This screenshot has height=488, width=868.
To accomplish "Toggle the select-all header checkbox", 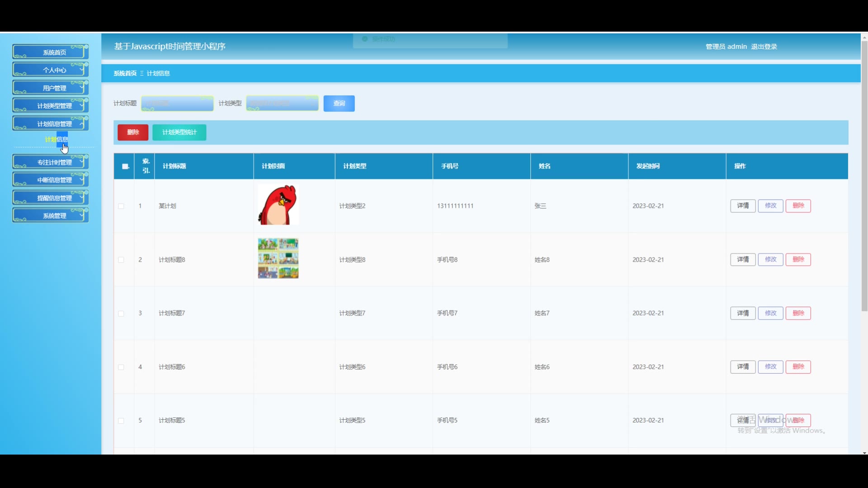I will pos(125,166).
